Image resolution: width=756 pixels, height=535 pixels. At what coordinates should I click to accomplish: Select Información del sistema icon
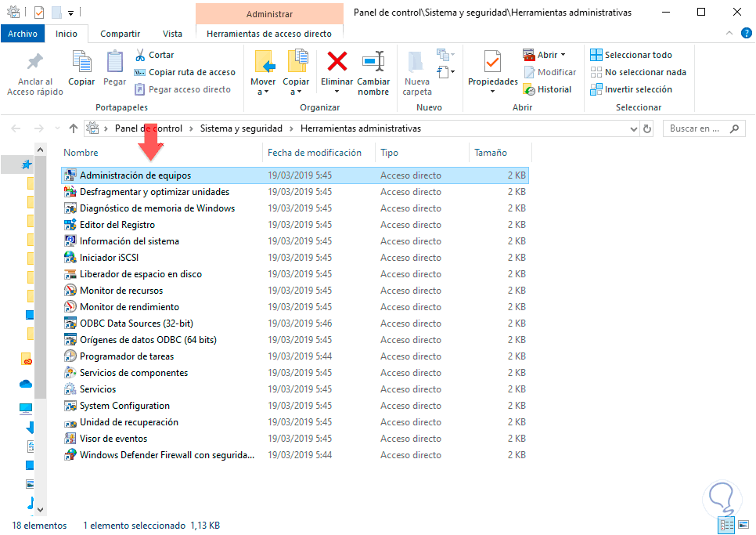click(x=70, y=240)
